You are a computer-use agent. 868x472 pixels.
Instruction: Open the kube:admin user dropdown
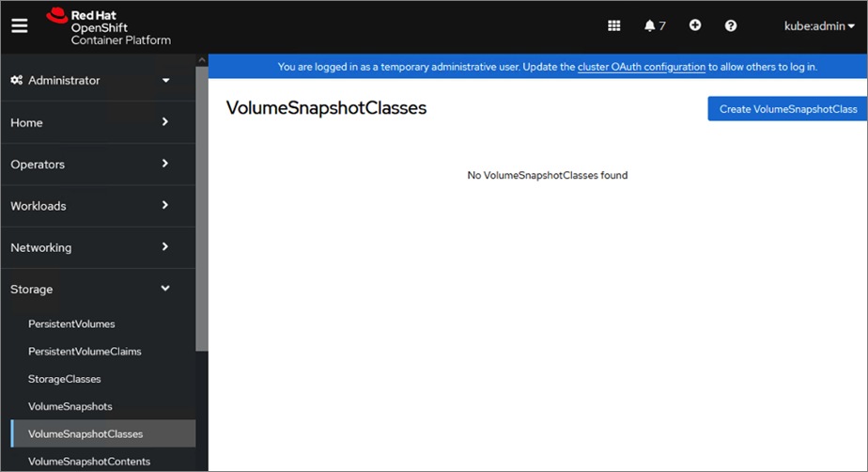pyautogui.click(x=819, y=26)
